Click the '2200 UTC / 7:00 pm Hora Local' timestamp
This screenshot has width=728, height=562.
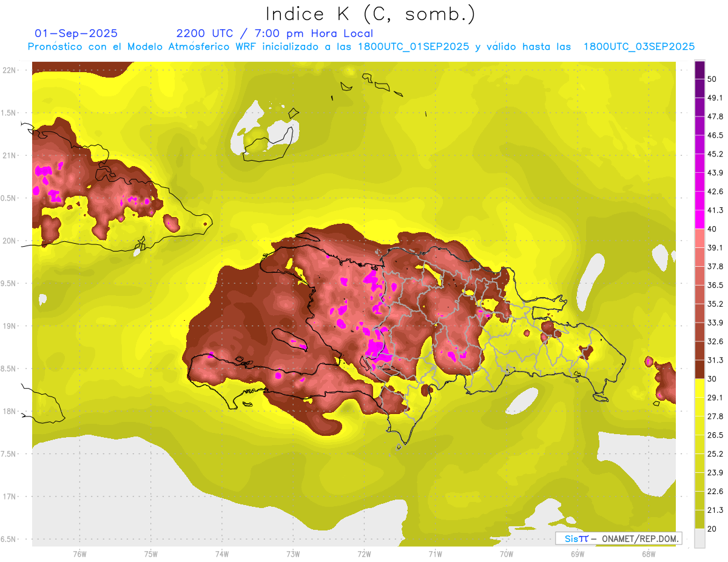click(x=275, y=33)
